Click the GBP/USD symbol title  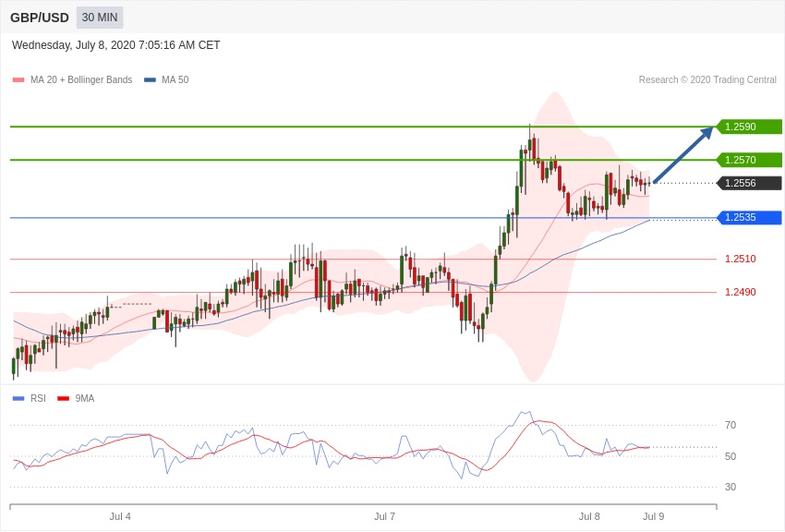(x=40, y=18)
